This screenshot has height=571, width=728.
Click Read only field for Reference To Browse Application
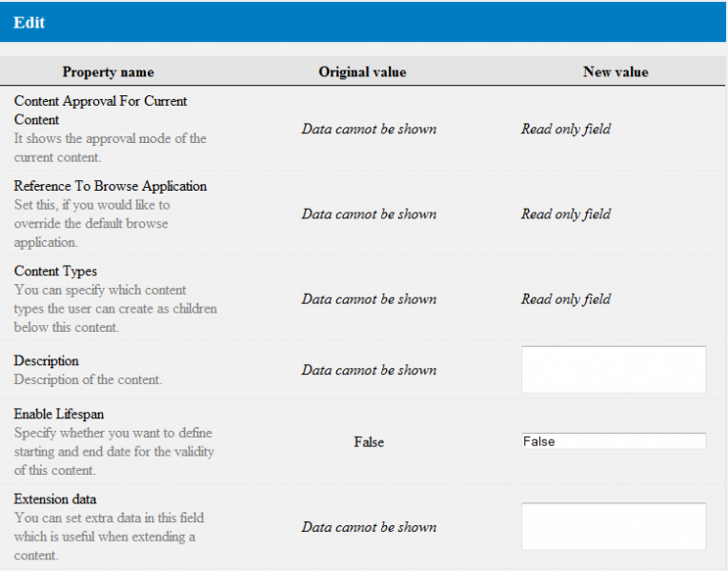point(565,214)
